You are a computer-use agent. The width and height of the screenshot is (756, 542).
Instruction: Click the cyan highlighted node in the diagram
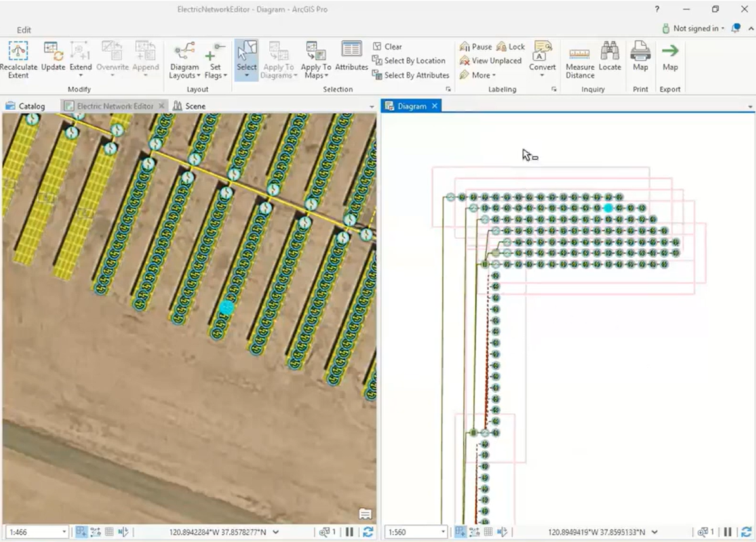[608, 208]
